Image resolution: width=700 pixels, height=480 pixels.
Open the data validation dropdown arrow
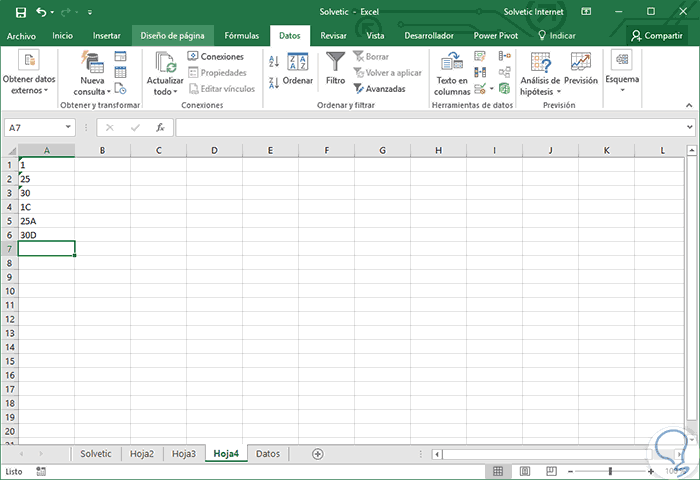coord(492,88)
